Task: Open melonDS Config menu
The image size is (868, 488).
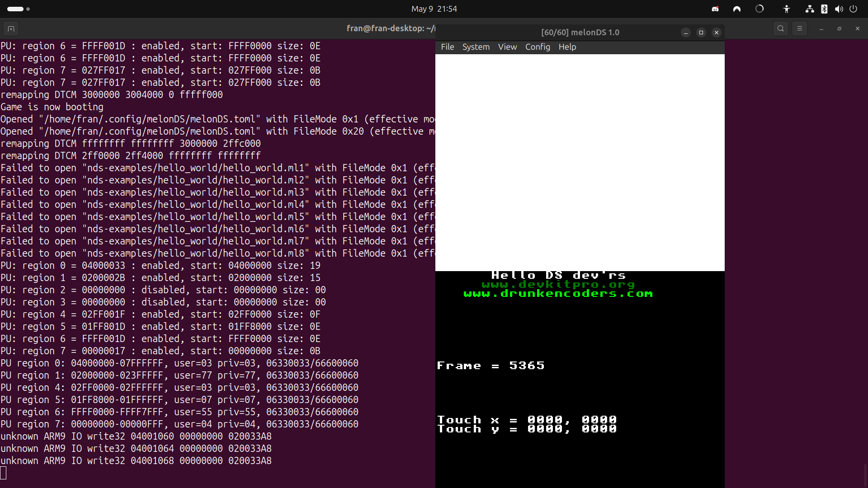Action: (538, 47)
